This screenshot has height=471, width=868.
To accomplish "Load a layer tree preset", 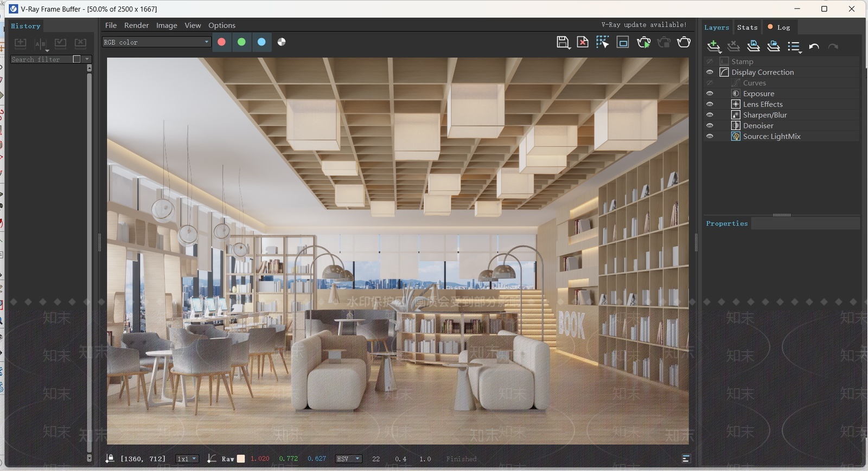I will 774,47.
